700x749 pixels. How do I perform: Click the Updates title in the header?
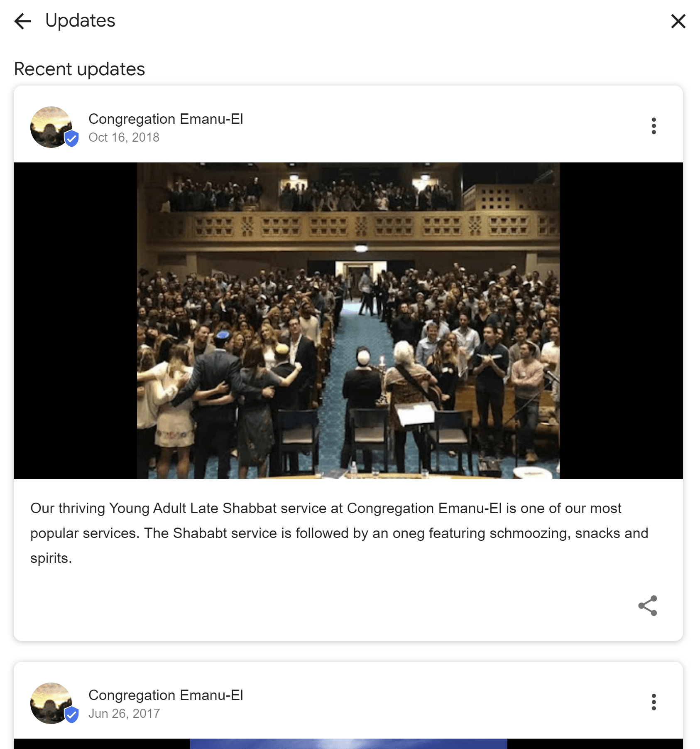pos(80,20)
